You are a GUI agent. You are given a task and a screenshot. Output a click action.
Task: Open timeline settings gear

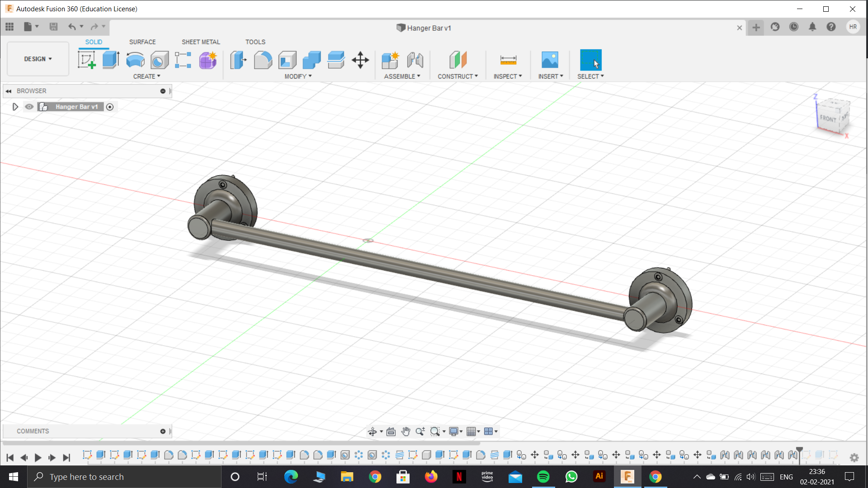click(x=854, y=458)
